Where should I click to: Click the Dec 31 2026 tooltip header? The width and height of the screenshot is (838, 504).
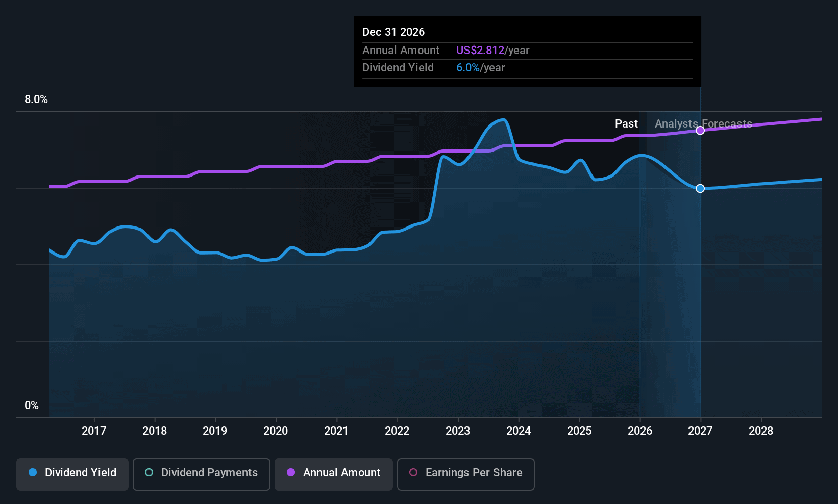pyautogui.click(x=393, y=32)
